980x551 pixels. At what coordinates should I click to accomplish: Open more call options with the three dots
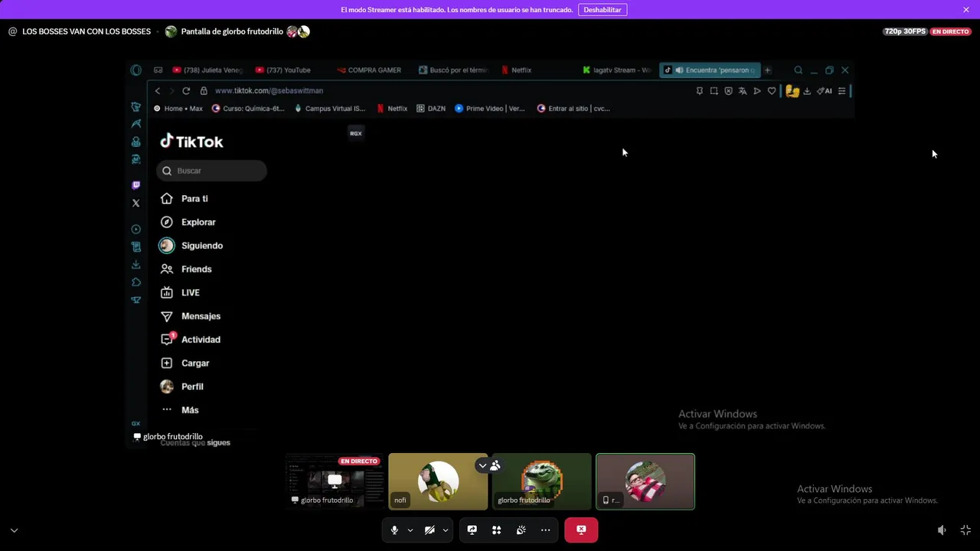(x=546, y=530)
